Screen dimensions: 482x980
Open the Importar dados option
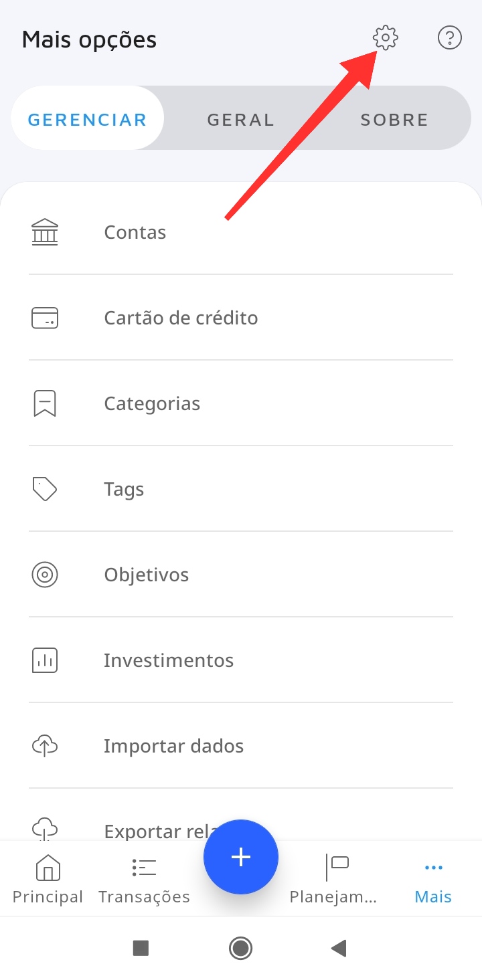point(173,746)
